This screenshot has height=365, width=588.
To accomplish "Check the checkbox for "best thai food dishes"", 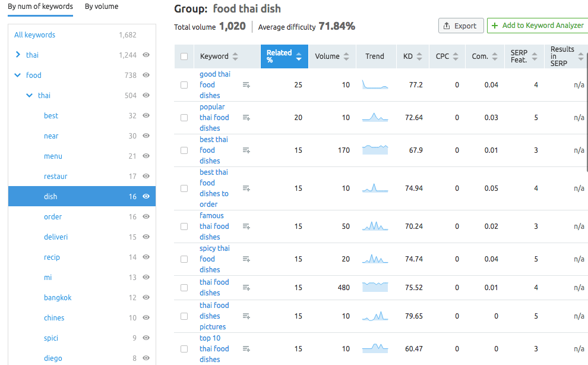I will [184, 150].
